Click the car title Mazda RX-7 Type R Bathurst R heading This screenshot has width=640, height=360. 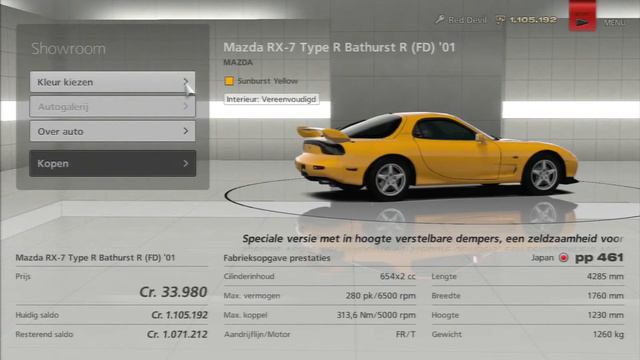339,47
